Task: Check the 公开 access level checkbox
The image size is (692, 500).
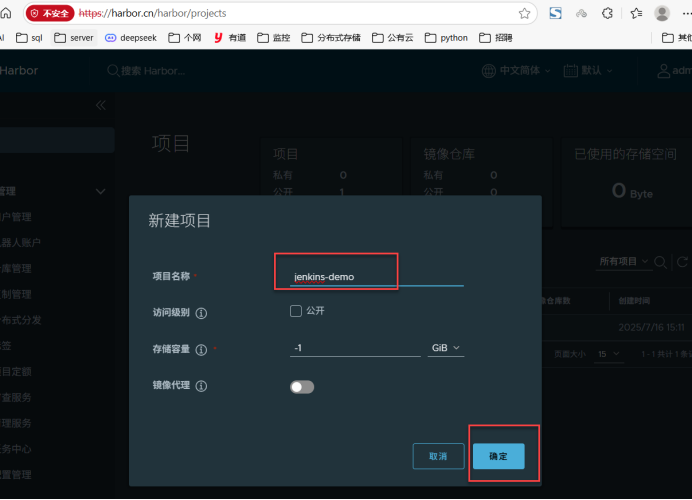Action: 296,311
